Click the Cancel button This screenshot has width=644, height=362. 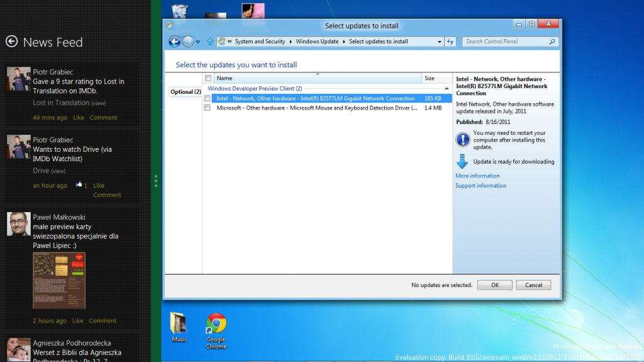(x=533, y=285)
